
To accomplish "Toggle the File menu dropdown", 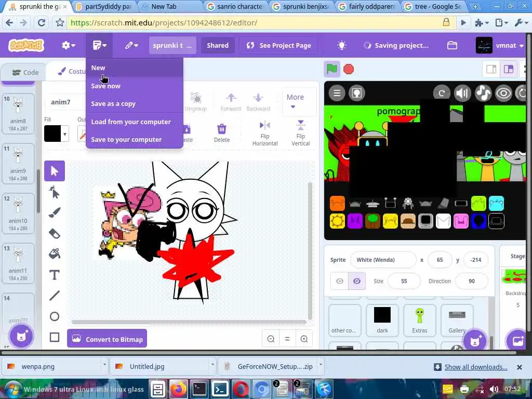I will pos(99,45).
